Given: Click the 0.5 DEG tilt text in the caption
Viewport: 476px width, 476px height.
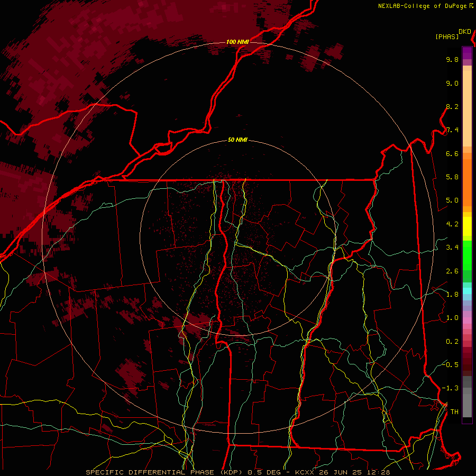Looking at the screenshot, I should [x=264, y=472].
